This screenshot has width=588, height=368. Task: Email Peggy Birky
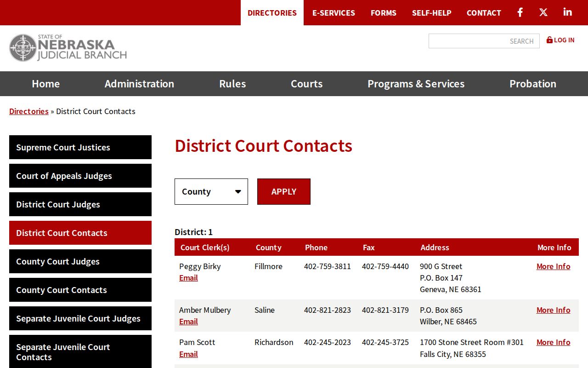click(188, 278)
